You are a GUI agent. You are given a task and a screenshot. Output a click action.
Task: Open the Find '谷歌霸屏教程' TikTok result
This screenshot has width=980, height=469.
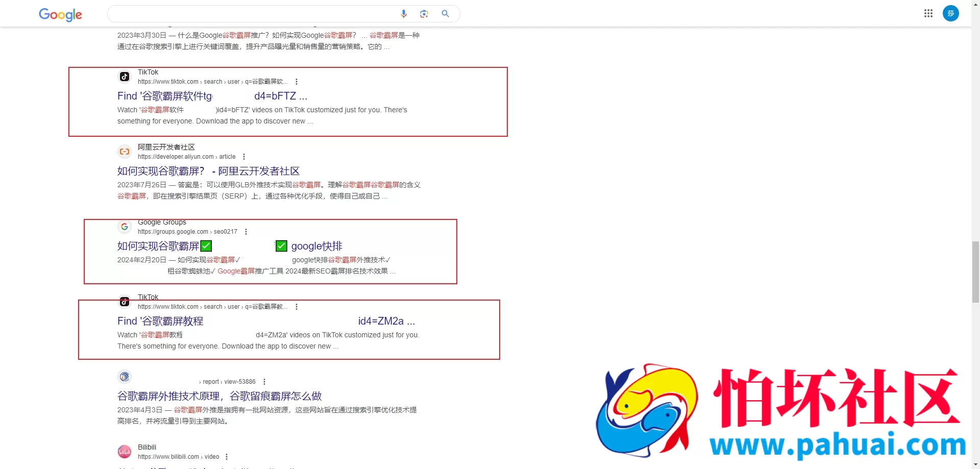point(160,320)
